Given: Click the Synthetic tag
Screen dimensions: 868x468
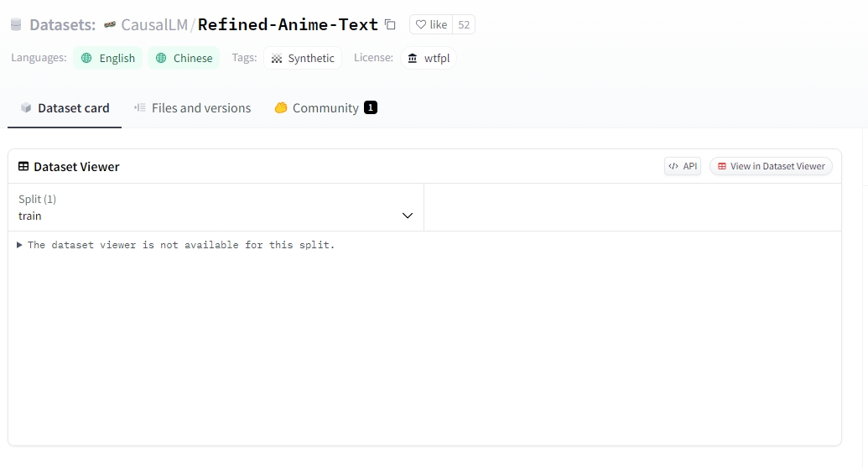Looking at the screenshot, I should tap(303, 58).
